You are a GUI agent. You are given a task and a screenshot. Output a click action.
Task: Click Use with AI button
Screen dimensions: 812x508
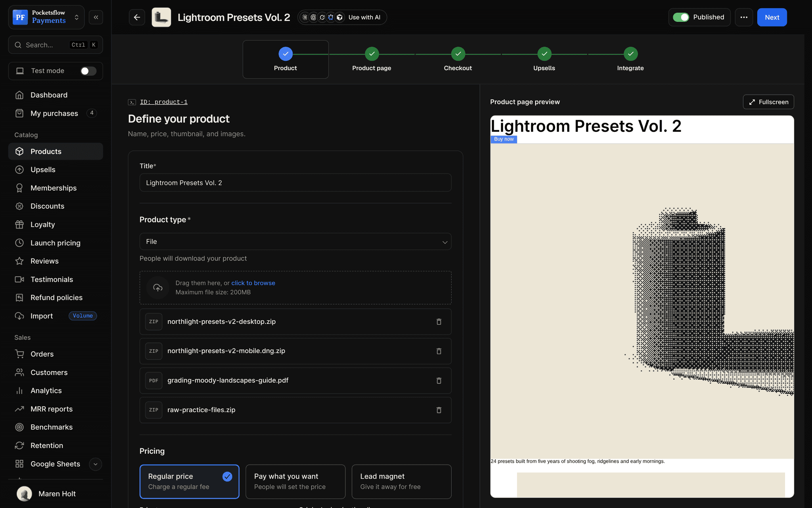[342, 17]
